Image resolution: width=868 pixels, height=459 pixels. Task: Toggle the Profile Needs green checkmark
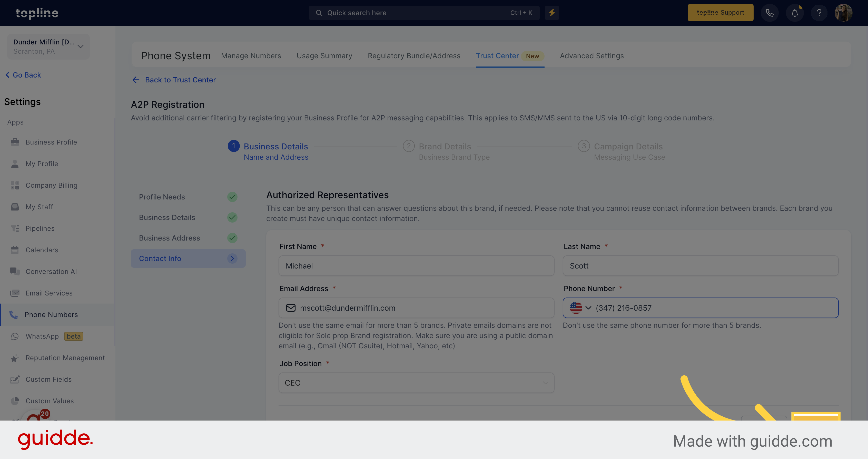[232, 197]
